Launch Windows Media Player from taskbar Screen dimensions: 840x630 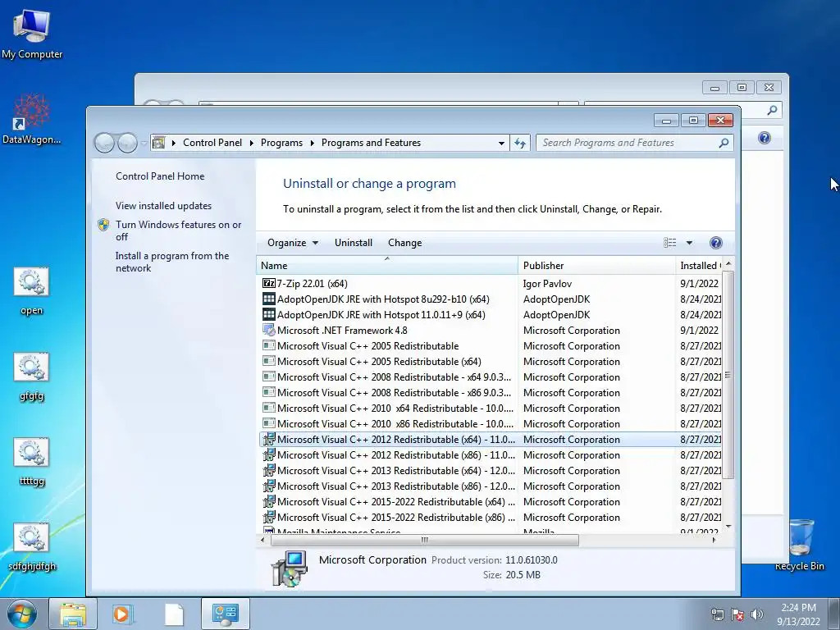click(123, 614)
